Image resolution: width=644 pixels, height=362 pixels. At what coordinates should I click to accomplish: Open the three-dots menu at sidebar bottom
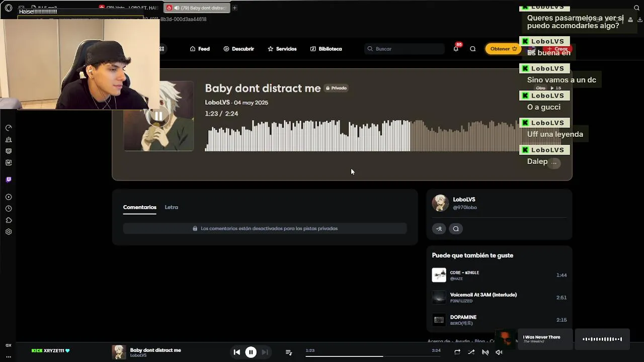pyautogui.click(x=9, y=356)
